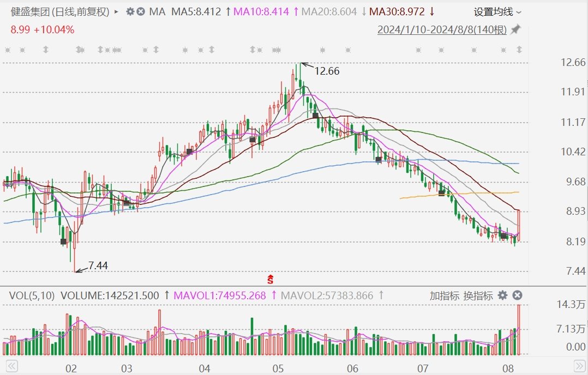Click the 06 month label on time axis

pyautogui.click(x=352, y=368)
